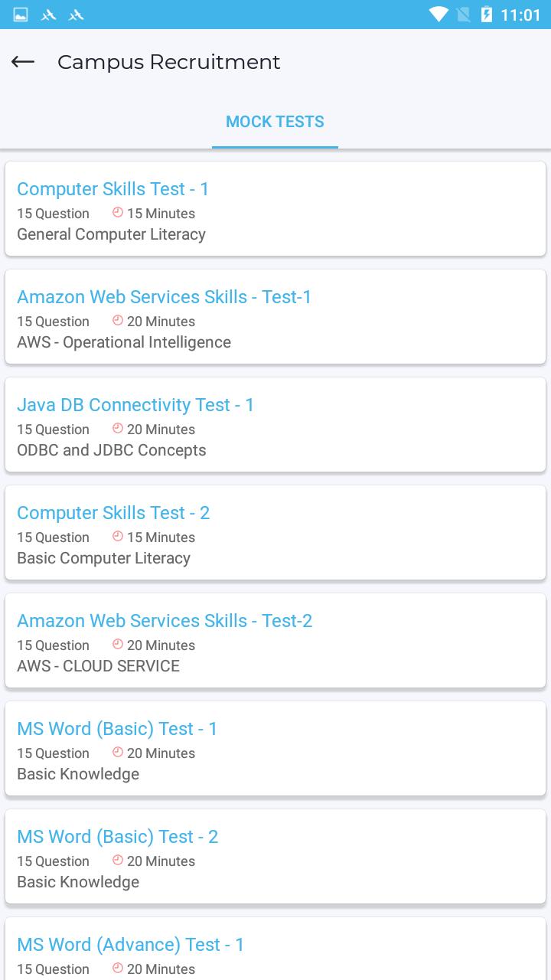The width and height of the screenshot is (551, 980).
Task: Tap the Campus Recruitment title
Action: click(x=169, y=62)
